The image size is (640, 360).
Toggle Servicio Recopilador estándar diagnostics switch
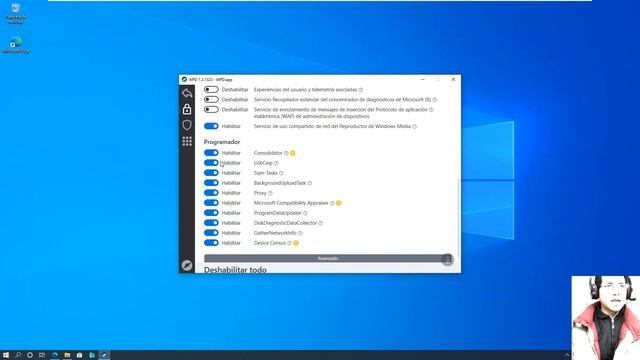(x=211, y=99)
